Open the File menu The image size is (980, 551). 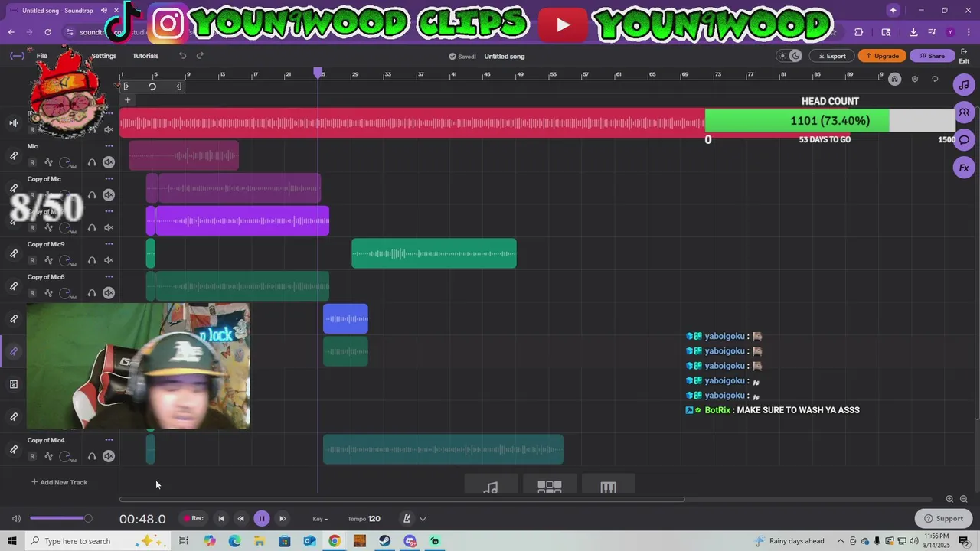pyautogui.click(x=42, y=56)
